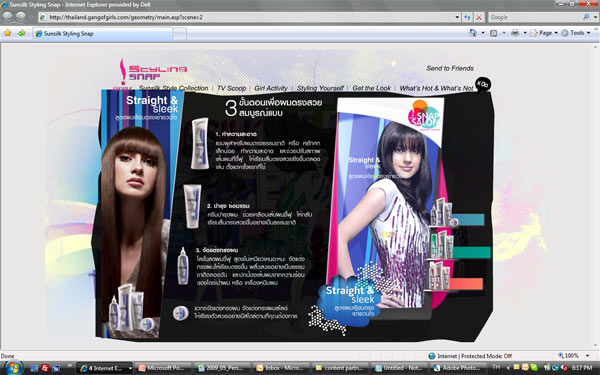This screenshot has width=600, height=375.
Task: Click the shampoo bottle step 1 image
Action: click(x=199, y=143)
